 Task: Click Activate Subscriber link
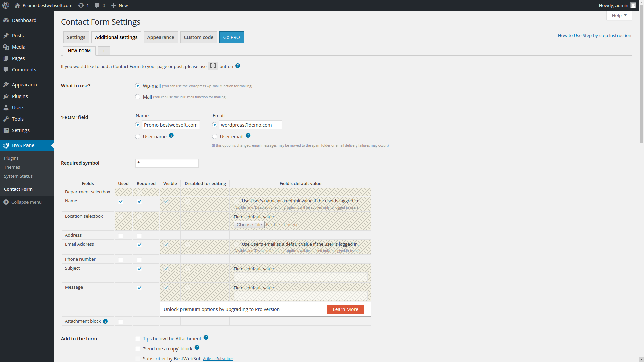pyautogui.click(x=218, y=359)
